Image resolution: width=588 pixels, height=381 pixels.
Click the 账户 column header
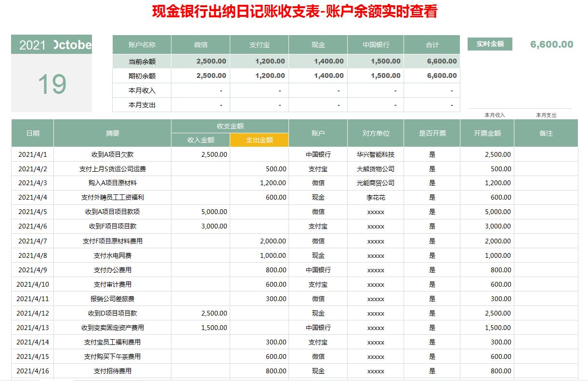317,133
